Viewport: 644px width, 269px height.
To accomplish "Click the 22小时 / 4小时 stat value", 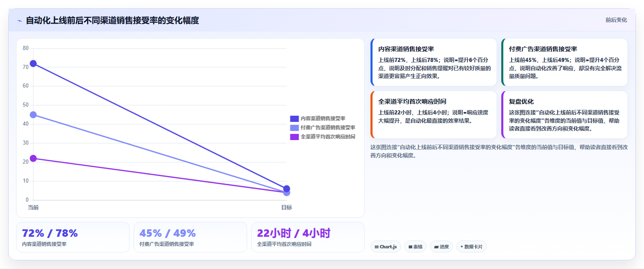I will click(x=294, y=233).
